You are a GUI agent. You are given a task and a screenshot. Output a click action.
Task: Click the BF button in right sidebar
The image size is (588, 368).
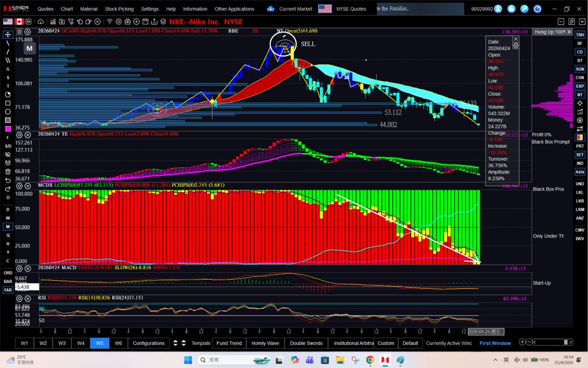[580, 43]
